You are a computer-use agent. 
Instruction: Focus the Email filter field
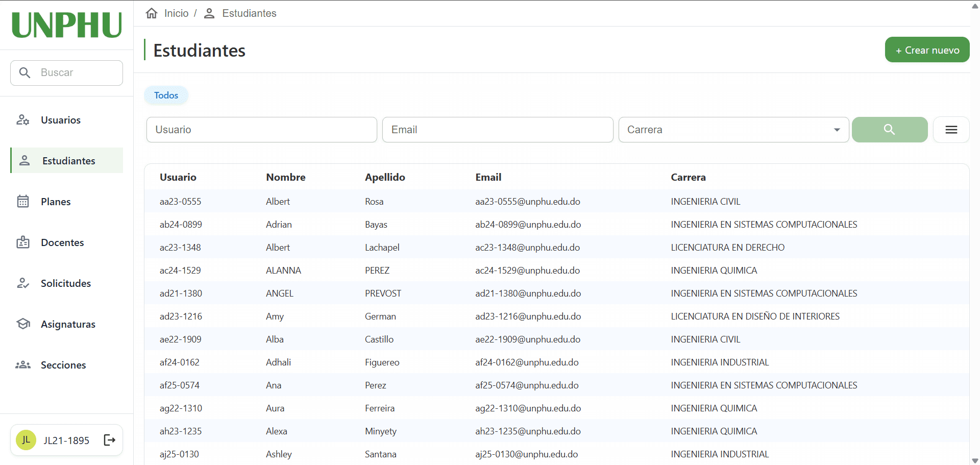(498, 130)
